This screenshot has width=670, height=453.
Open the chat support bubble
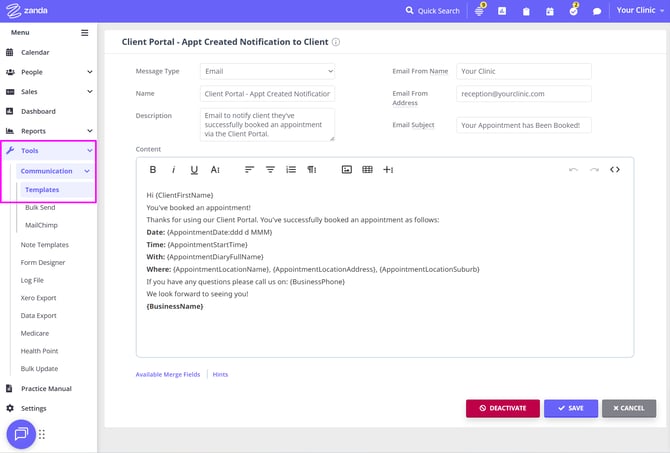tap(21, 434)
